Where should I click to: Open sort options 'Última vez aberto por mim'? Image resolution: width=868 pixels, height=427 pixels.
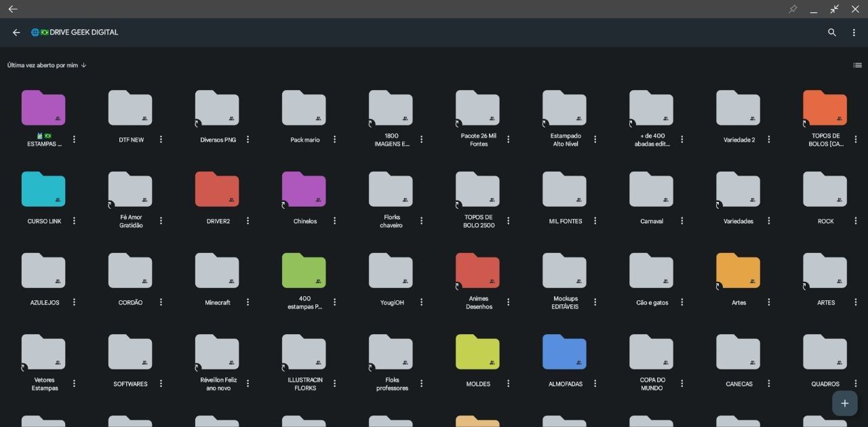coord(42,66)
